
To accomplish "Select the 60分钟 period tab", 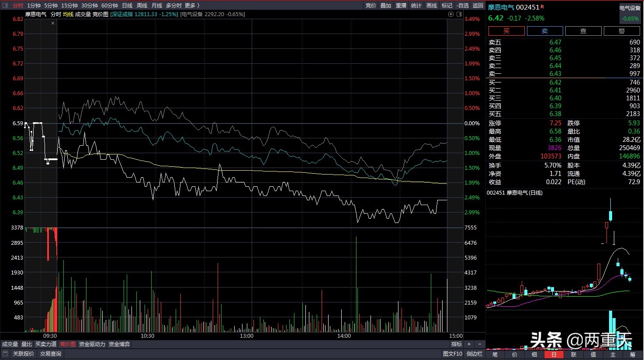I will (x=110, y=5).
